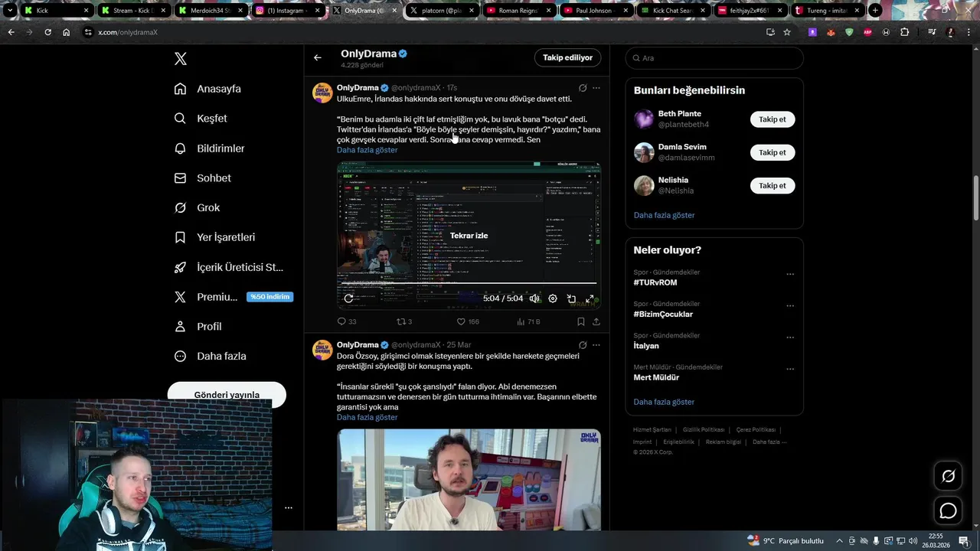This screenshot has width=980, height=551.
Task: Open more options for Mert Müldür trend
Action: pos(790,370)
